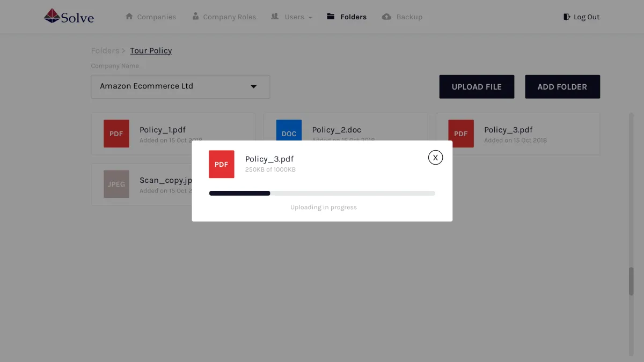This screenshot has height=362, width=644.
Task: Click the Uploading in progress status
Action: click(x=324, y=207)
